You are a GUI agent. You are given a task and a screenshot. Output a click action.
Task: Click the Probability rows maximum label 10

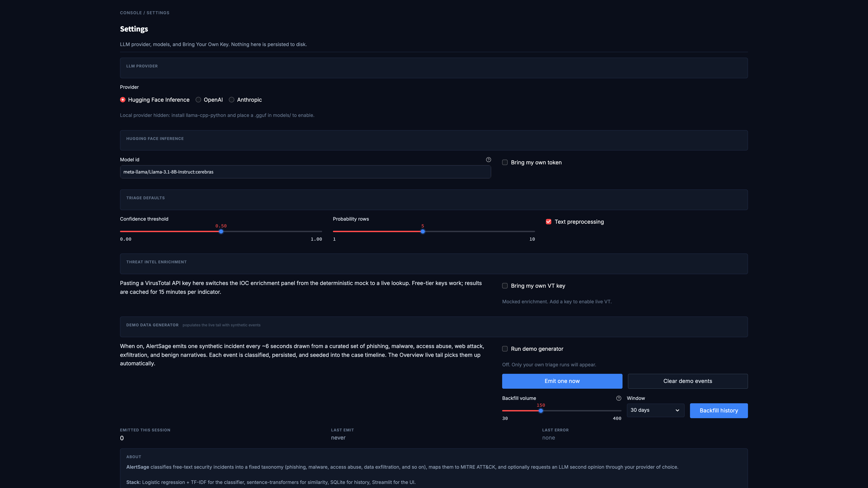532,239
